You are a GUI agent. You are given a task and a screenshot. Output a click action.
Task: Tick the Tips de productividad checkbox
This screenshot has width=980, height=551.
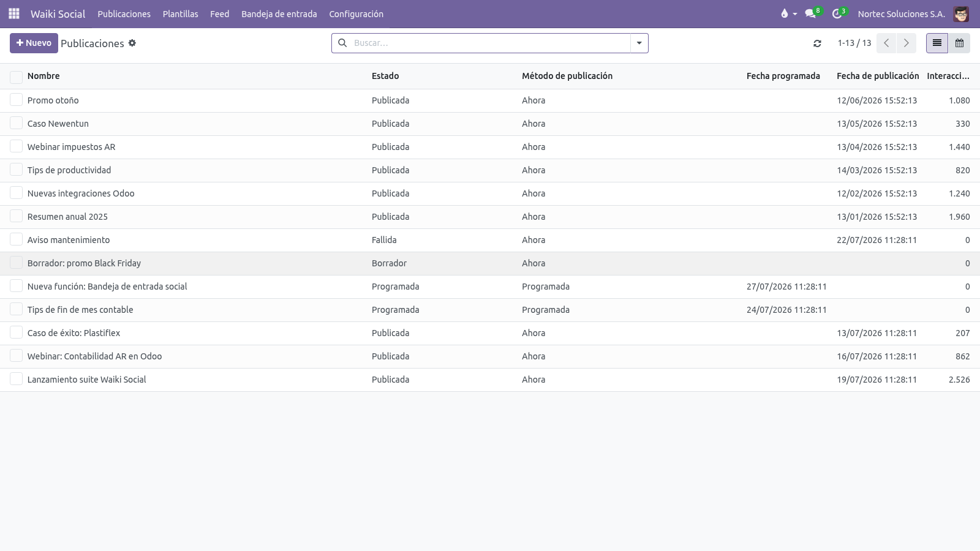pos(16,170)
